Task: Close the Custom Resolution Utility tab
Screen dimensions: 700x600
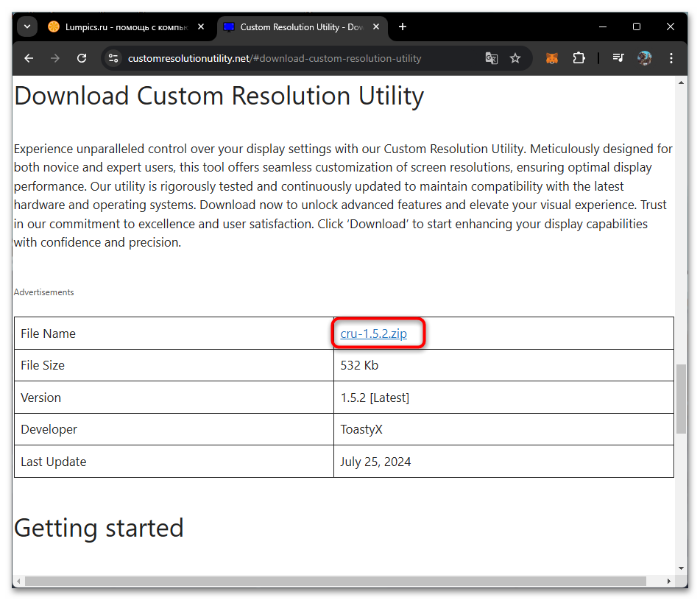Action: coord(376,27)
